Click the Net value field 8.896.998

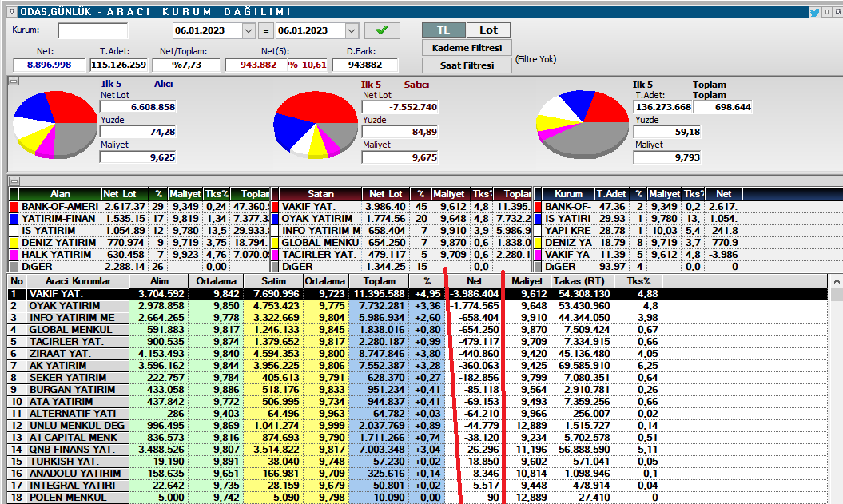click(49, 65)
